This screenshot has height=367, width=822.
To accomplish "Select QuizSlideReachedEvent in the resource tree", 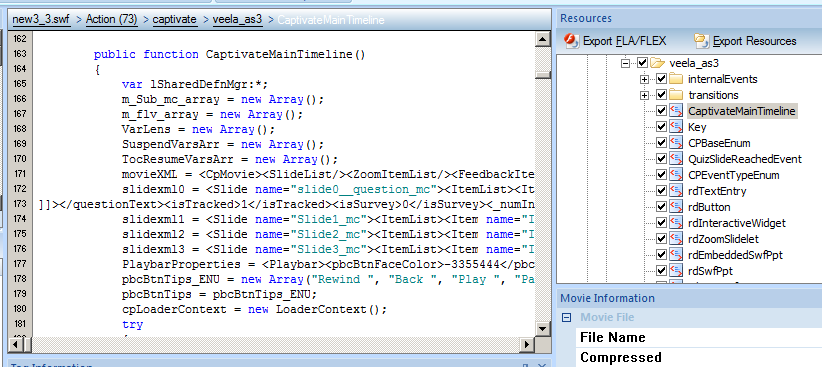I will pyautogui.click(x=745, y=159).
